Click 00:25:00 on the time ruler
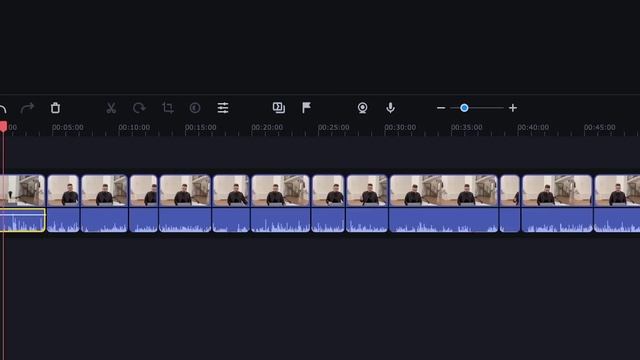Screen dimensions: 640x360 click(334, 127)
